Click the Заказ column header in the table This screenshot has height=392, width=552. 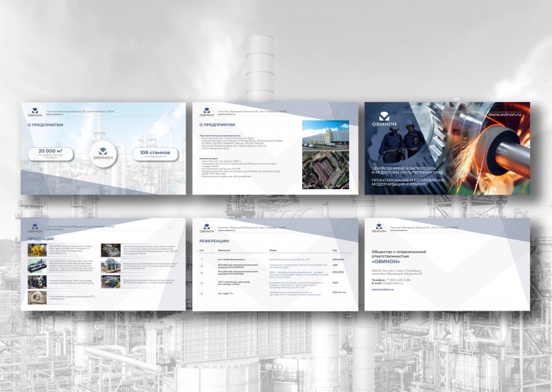click(x=273, y=251)
